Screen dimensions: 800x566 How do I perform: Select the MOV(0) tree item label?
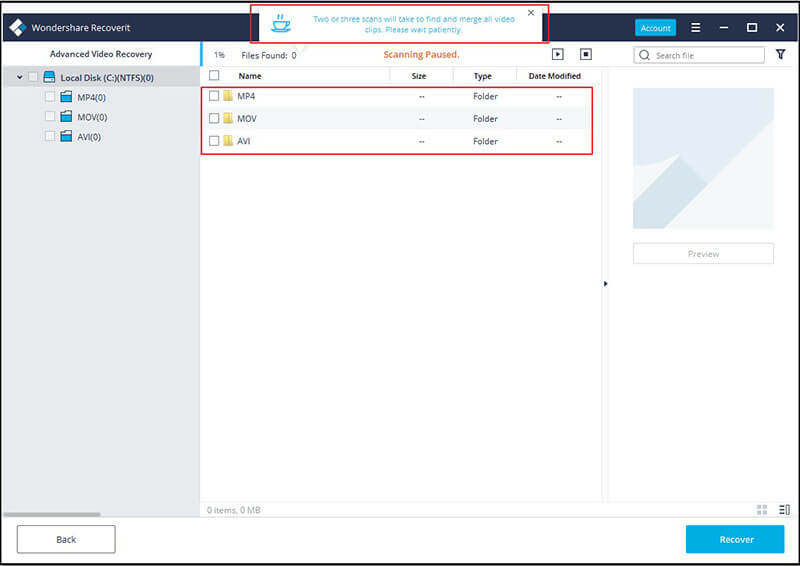[92, 117]
